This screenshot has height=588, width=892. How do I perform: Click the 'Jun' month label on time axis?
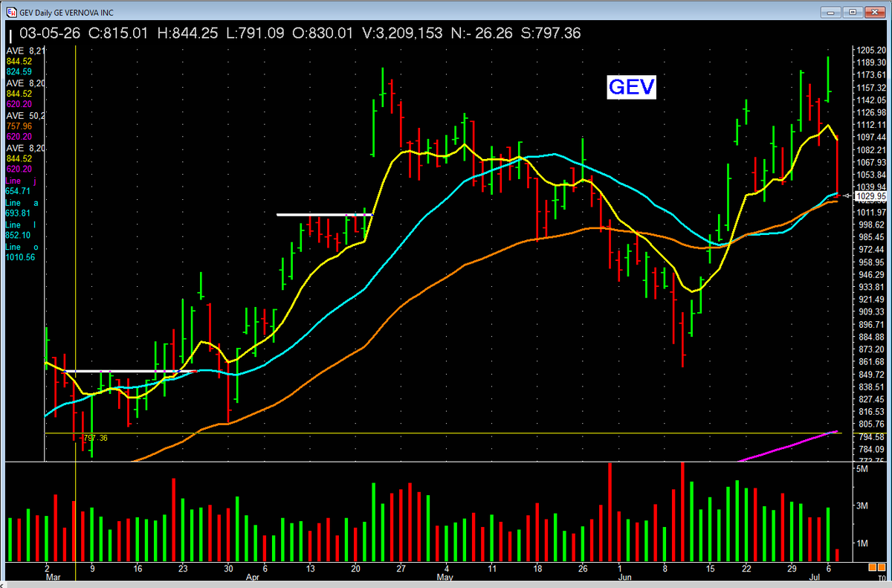pyautogui.click(x=625, y=577)
